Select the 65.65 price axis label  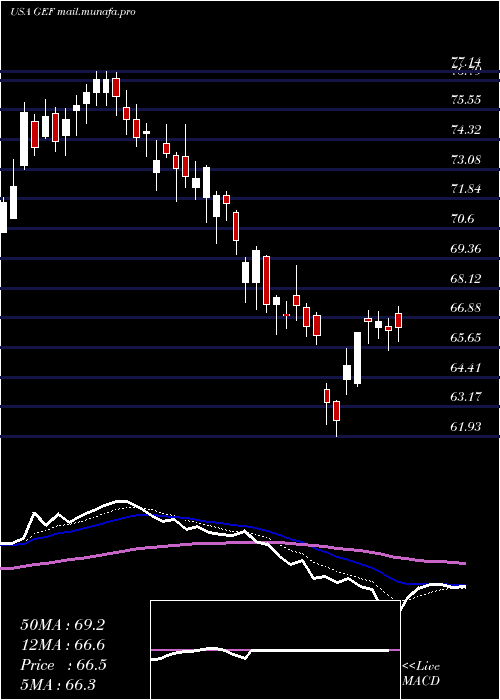pos(466,338)
